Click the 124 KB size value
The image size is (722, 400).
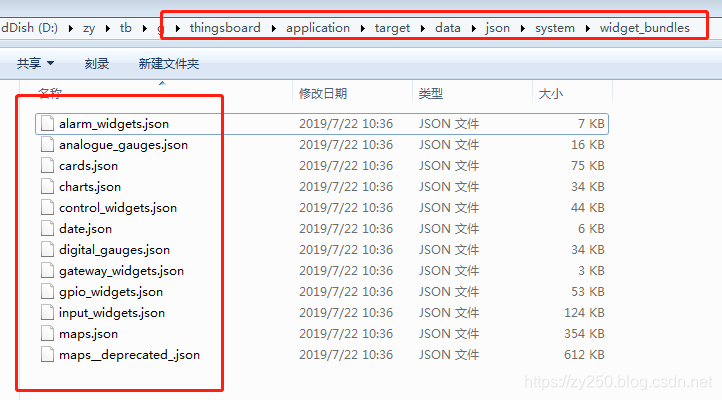584,313
